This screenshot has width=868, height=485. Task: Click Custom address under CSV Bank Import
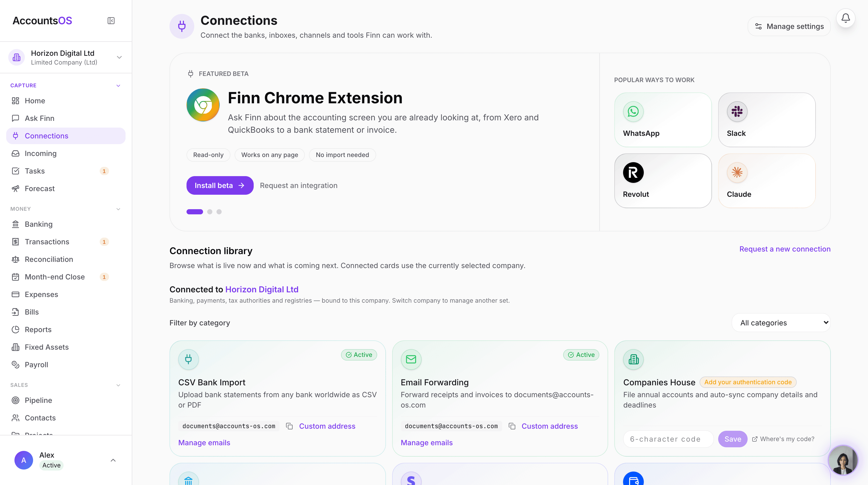327,426
